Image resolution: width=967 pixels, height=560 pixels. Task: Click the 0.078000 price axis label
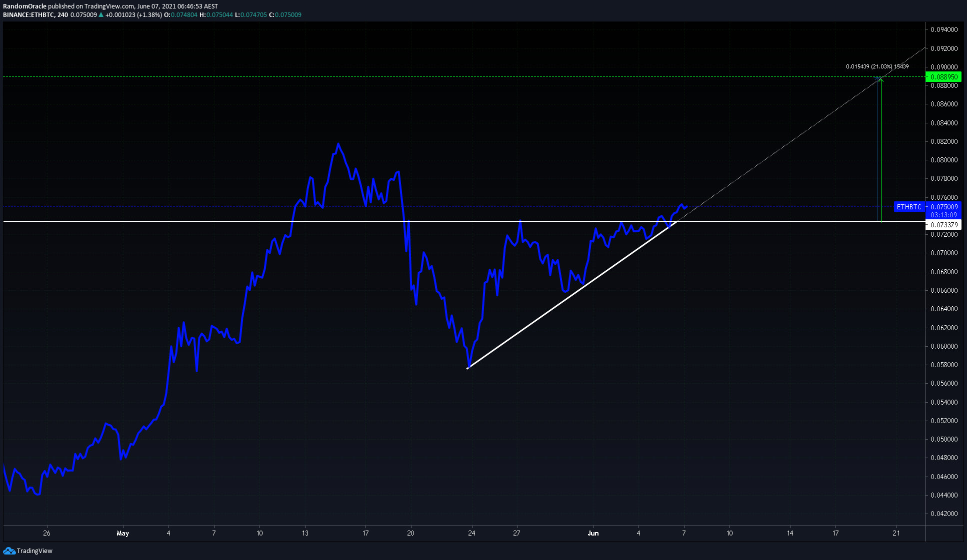pos(944,178)
